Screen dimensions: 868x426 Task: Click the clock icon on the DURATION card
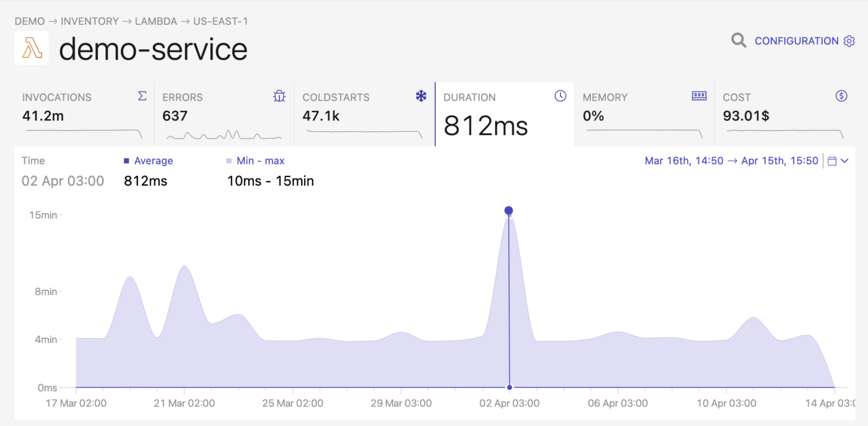(x=560, y=96)
